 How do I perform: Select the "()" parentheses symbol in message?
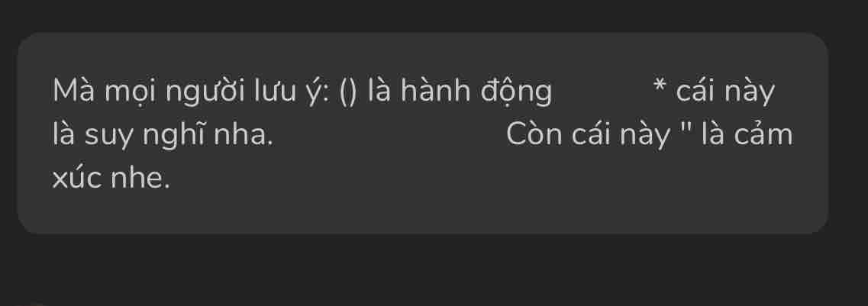pyautogui.click(x=349, y=93)
